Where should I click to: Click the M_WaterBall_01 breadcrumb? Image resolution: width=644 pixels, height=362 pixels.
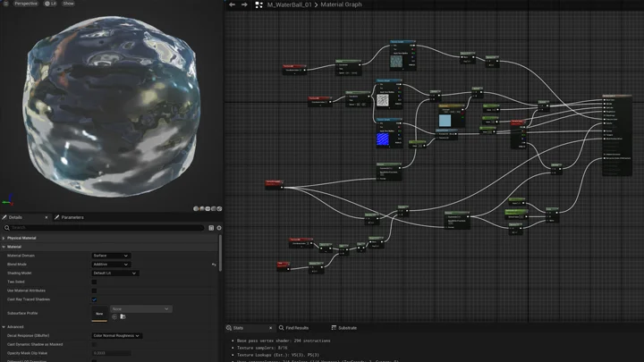(289, 4)
